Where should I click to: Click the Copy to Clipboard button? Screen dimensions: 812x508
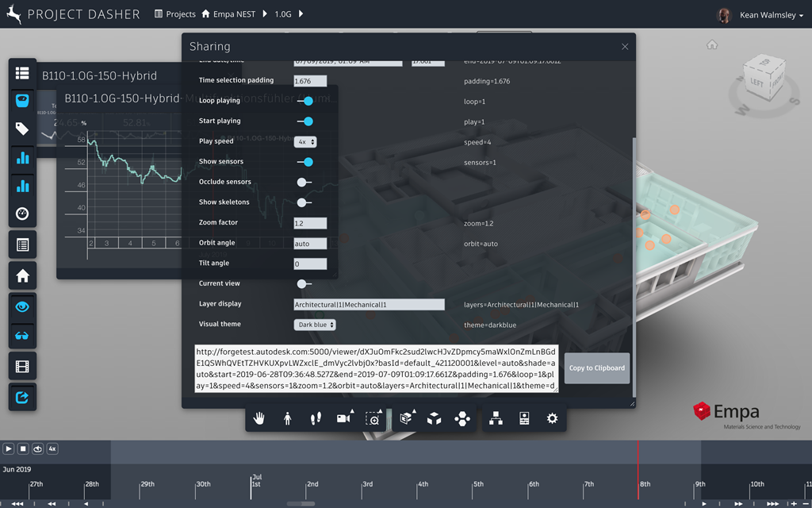tap(597, 368)
